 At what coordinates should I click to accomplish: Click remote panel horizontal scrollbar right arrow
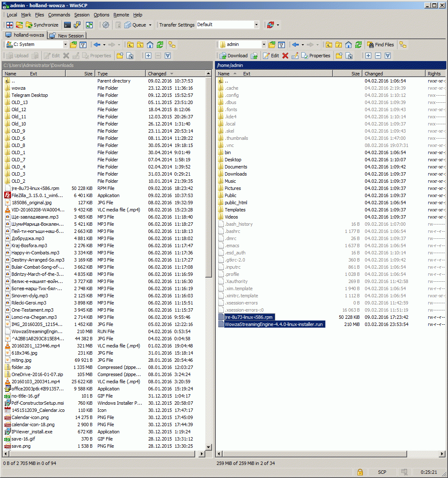click(442, 454)
